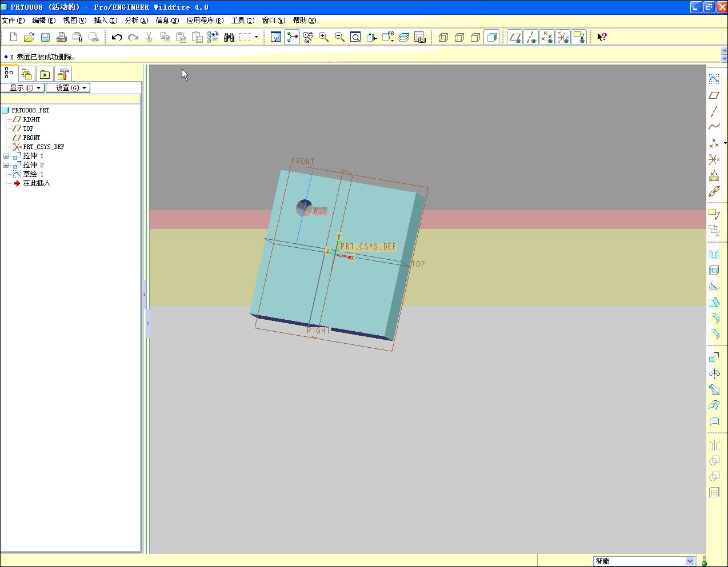728x567 pixels.
Task: Switch to Hidden Line display mode
Action: point(459,37)
